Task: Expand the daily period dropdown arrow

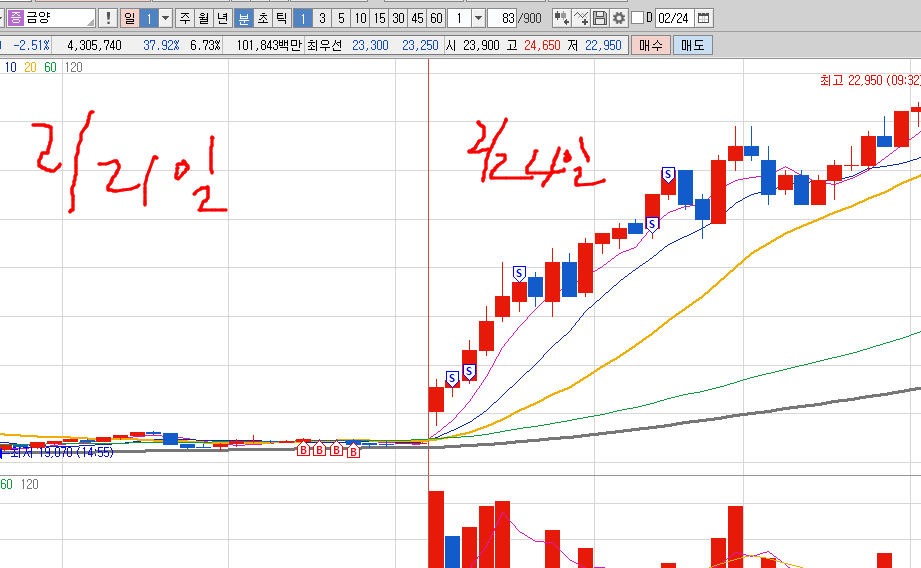Action: tap(165, 18)
